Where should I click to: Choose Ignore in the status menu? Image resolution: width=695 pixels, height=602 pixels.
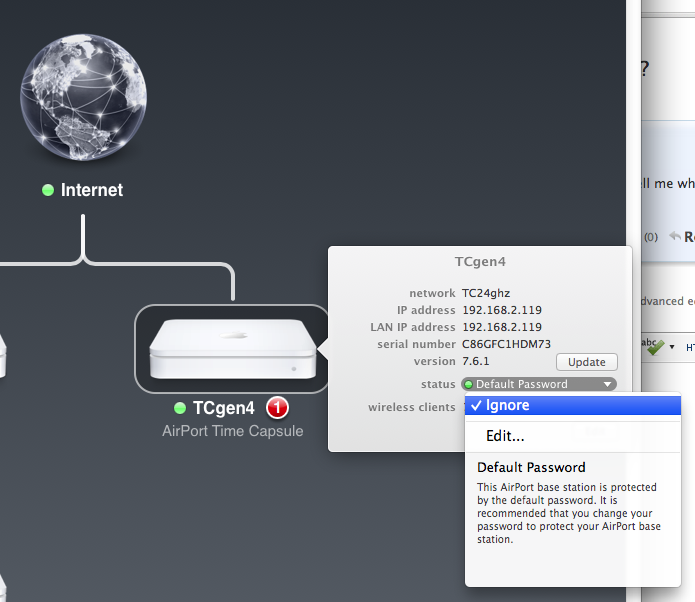(x=573, y=405)
